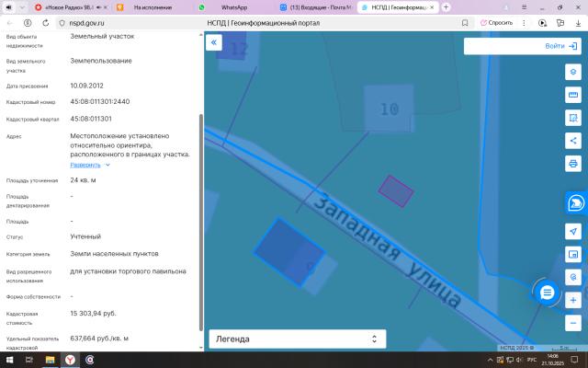Switch to the WhatsApp tab
This screenshot has height=368, width=588.
coord(234,7)
